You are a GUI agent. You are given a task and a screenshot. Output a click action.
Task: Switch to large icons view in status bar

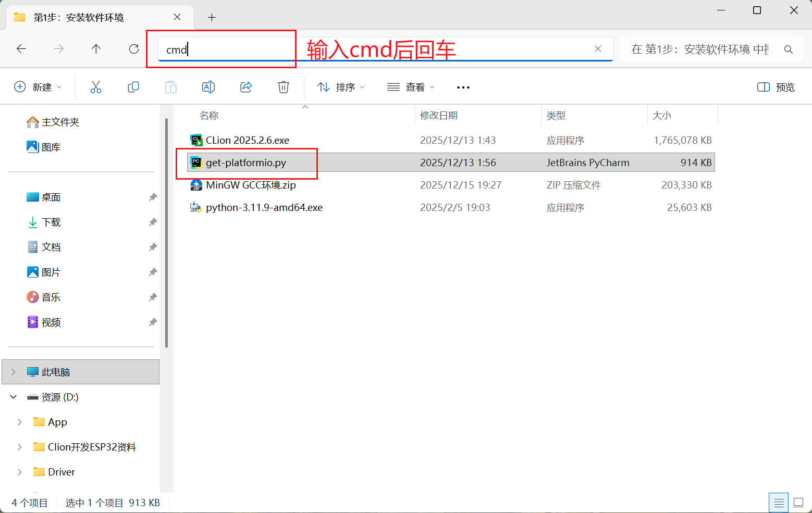tap(798, 503)
